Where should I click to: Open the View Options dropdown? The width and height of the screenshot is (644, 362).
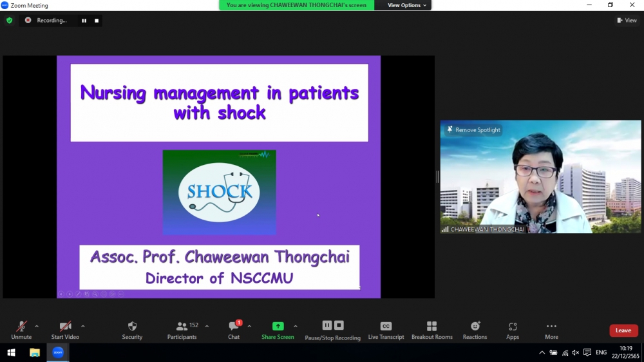click(x=406, y=5)
